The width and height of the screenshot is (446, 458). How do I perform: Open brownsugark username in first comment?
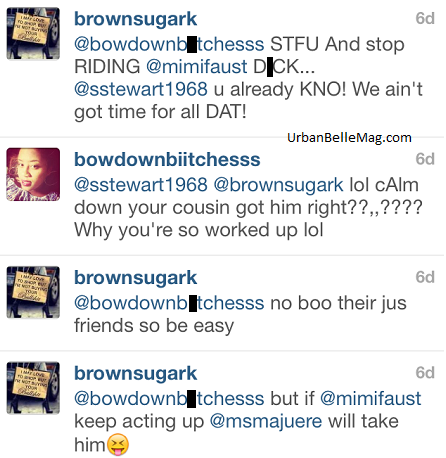(135, 19)
